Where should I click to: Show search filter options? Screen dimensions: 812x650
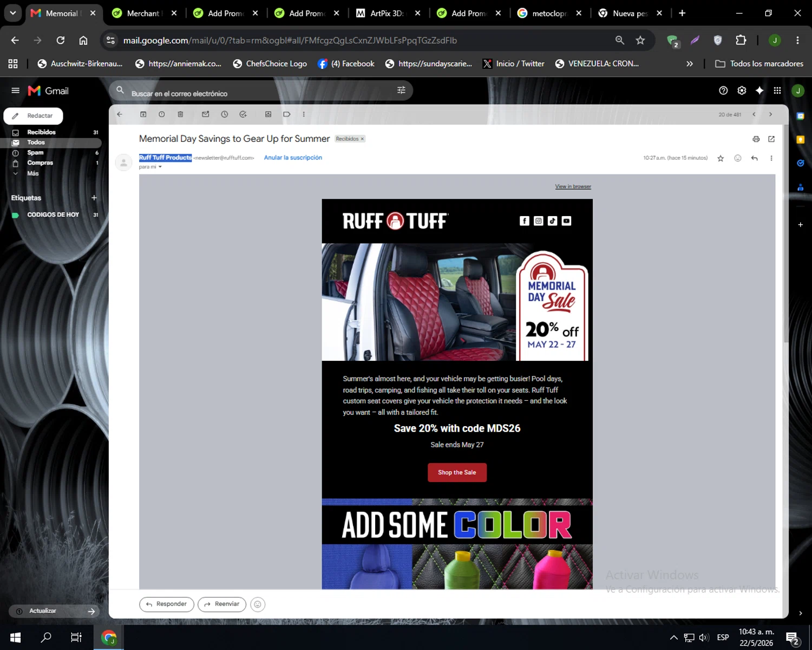tap(401, 90)
